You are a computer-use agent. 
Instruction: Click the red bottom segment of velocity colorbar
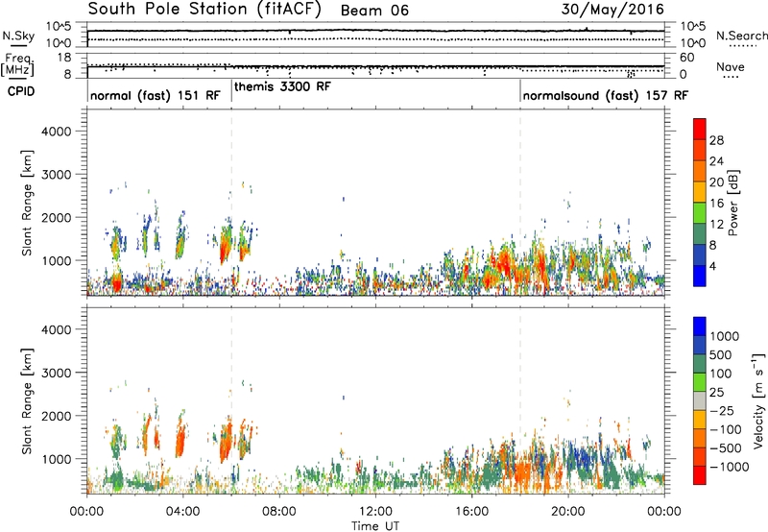[x=700, y=475]
